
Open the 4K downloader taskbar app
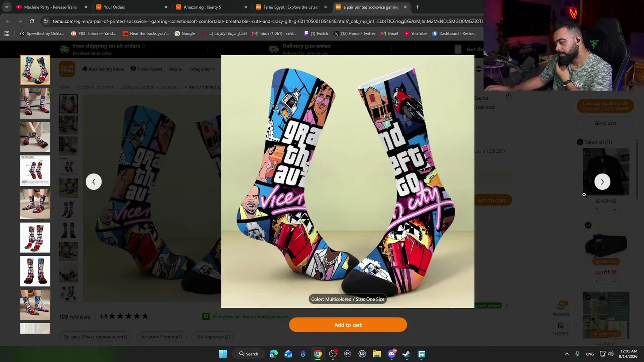pos(347,354)
